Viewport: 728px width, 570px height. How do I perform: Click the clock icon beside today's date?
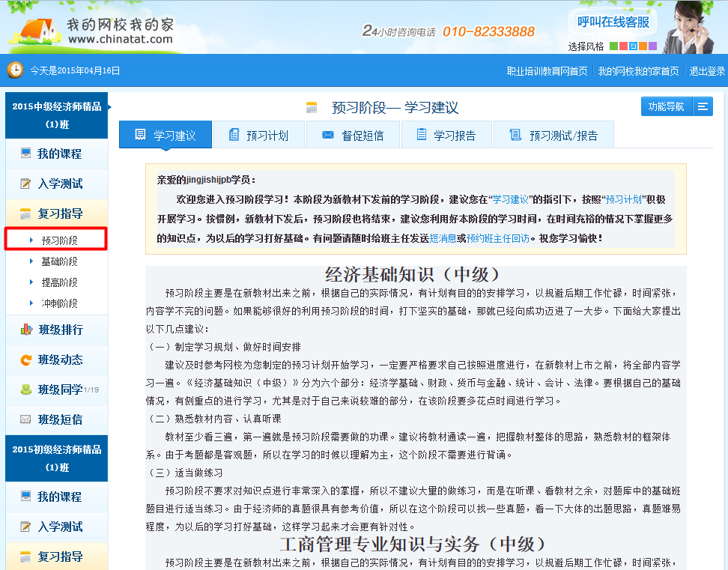[x=15, y=70]
